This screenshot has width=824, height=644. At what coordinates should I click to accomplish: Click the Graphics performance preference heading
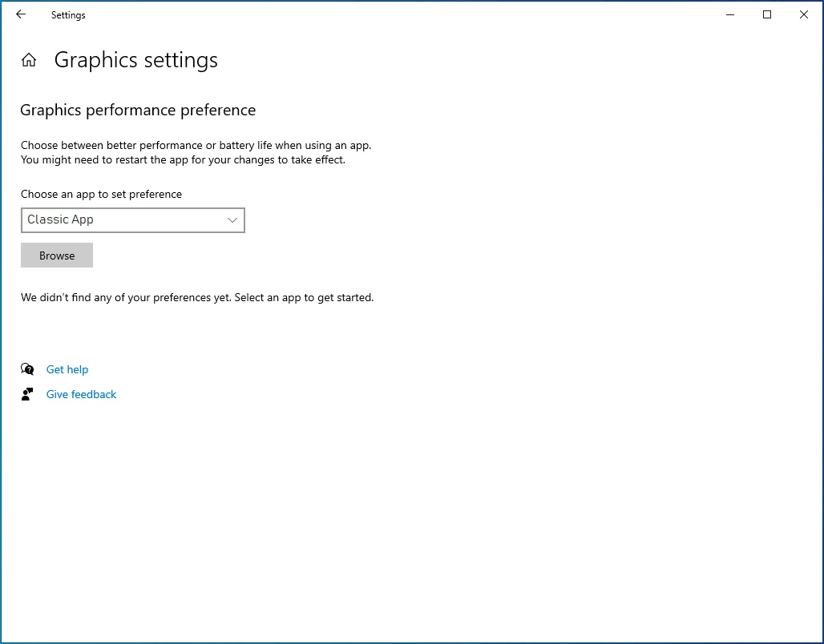point(138,111)
